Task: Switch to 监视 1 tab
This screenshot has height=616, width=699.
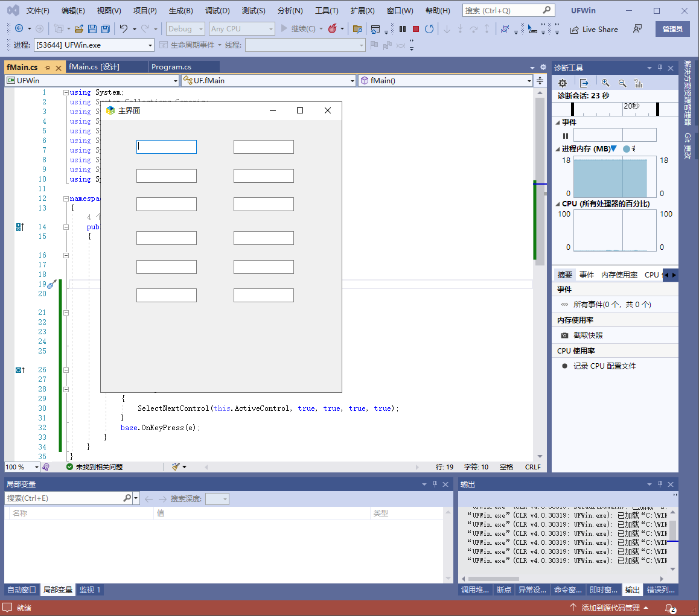Action: [89, 589]
